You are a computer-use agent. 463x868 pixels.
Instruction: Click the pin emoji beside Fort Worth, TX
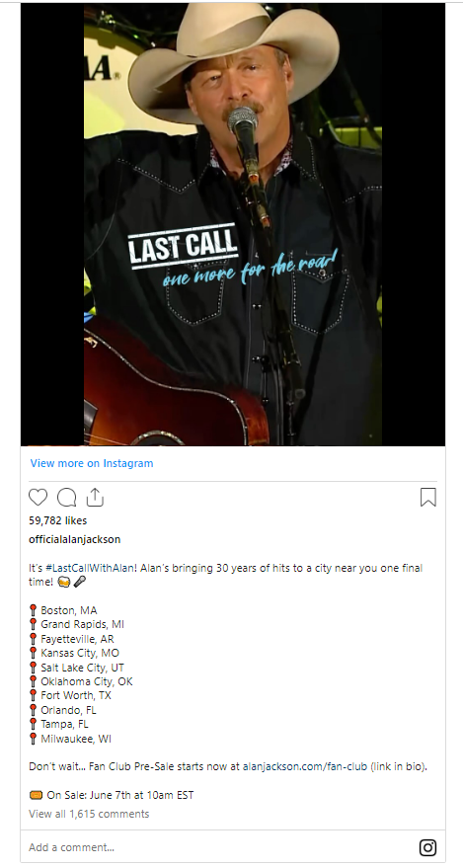[33, 695]
